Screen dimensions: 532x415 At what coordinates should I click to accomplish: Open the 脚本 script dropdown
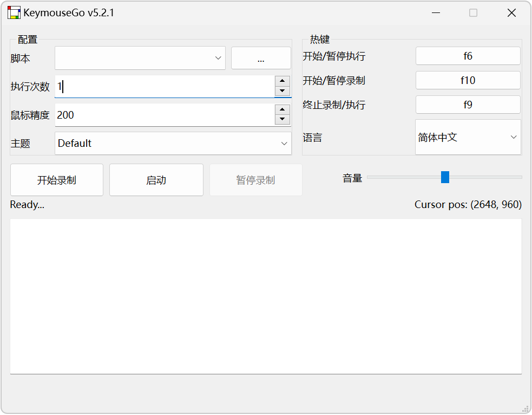pyautogui.click(x=140, y=58)
